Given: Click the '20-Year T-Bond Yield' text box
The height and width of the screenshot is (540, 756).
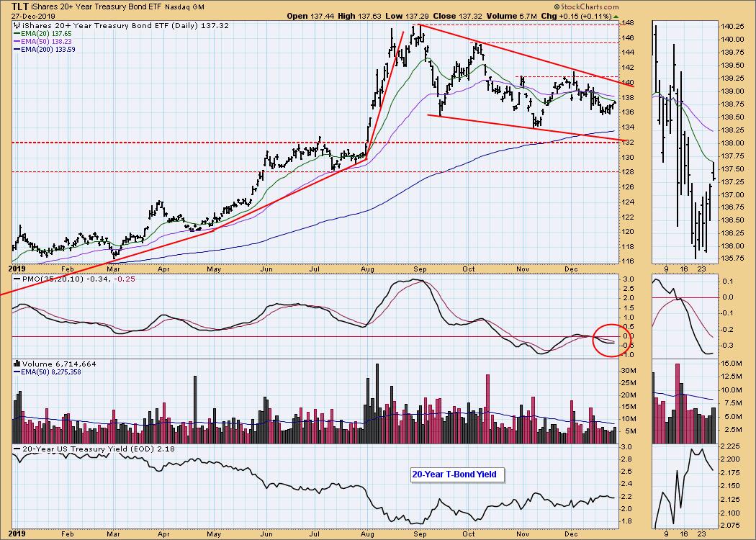Looking at the screenshot, I should [x=457, y=474].
